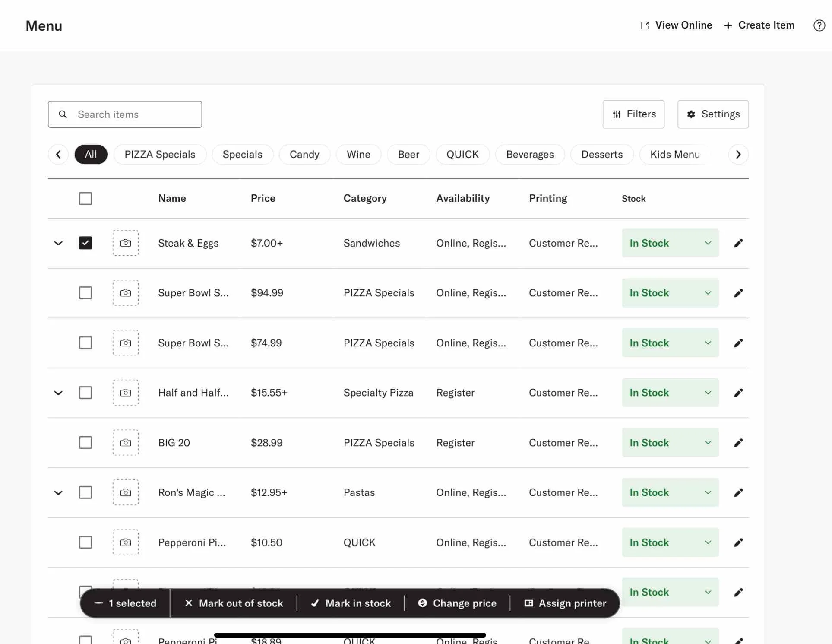The height and width of the screenshot is (644, 832).
Task: Add photo for Half and Half item
Action: coord(126,393)
